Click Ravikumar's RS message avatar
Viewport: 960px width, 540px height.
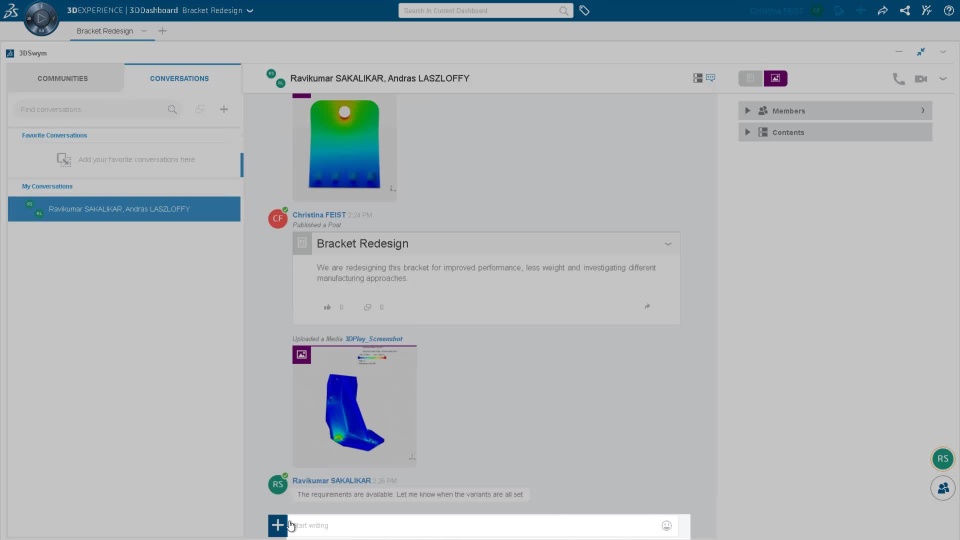[x=277, y=484]
